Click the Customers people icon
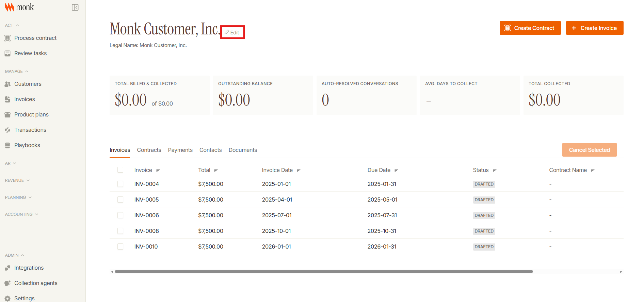This screenshot has height=302, width=644. coord(7,84)
